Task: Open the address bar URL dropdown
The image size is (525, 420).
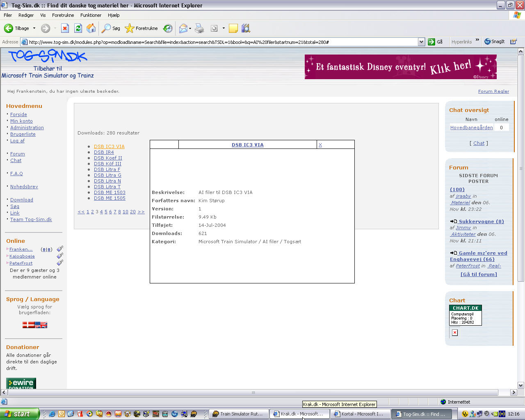Action: (x=421, y=42)
